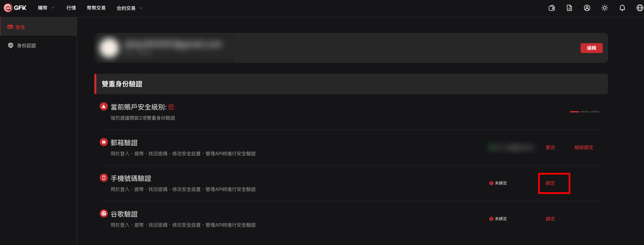Expand the 合約交易 dropdown menu
Image resolution: width=644 pixels, height=245 pixels.
click(x=130, y=8)
